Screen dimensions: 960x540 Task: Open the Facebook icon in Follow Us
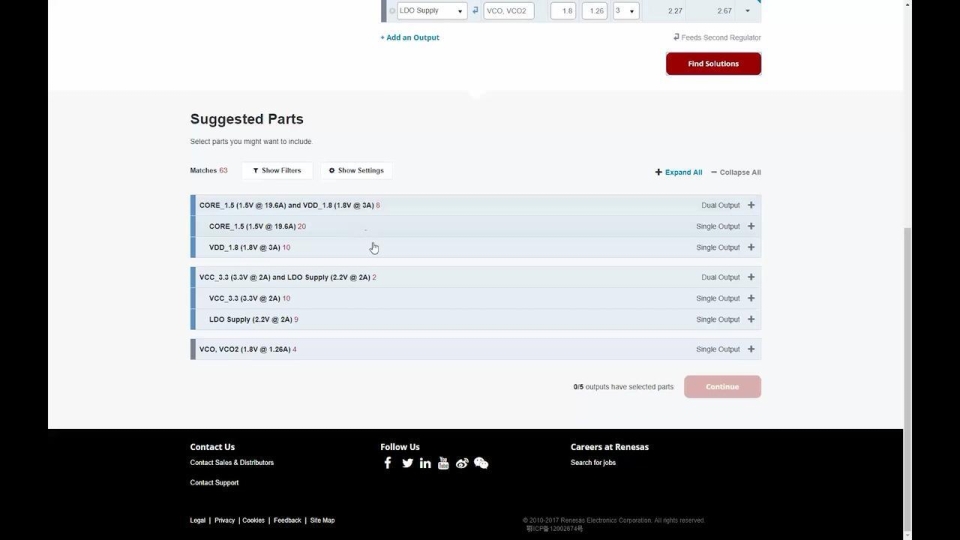(388, 463)
